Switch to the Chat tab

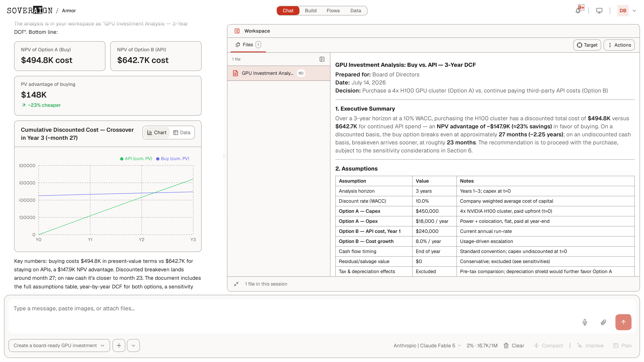click(288, 10)
